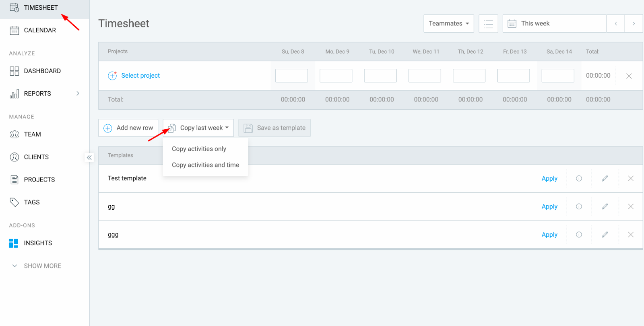644x326 pixels.
Task: Open the This week date range selector
Action: [x=555, y=24]
